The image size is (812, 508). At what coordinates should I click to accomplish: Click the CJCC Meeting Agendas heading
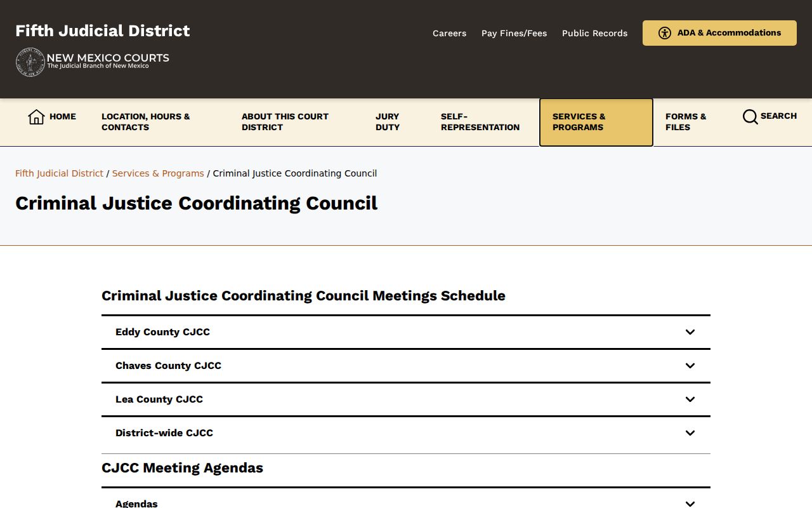pyautogui.click(x=182, y=468)
